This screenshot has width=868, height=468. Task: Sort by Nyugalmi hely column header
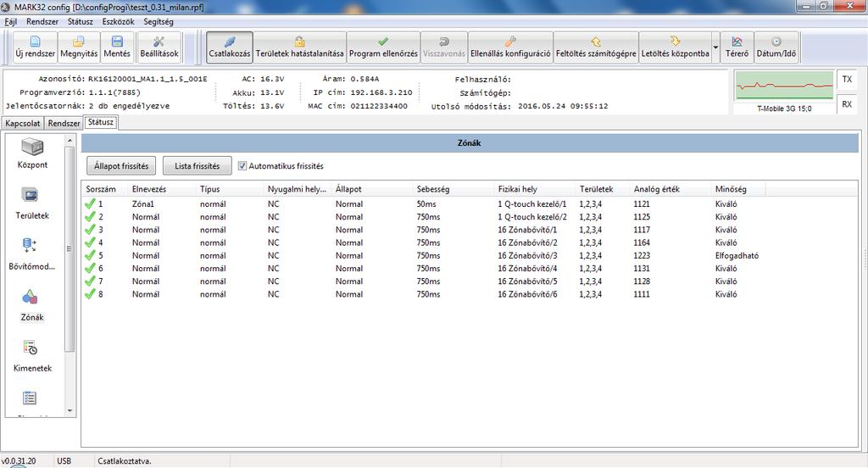click(298, 189)
